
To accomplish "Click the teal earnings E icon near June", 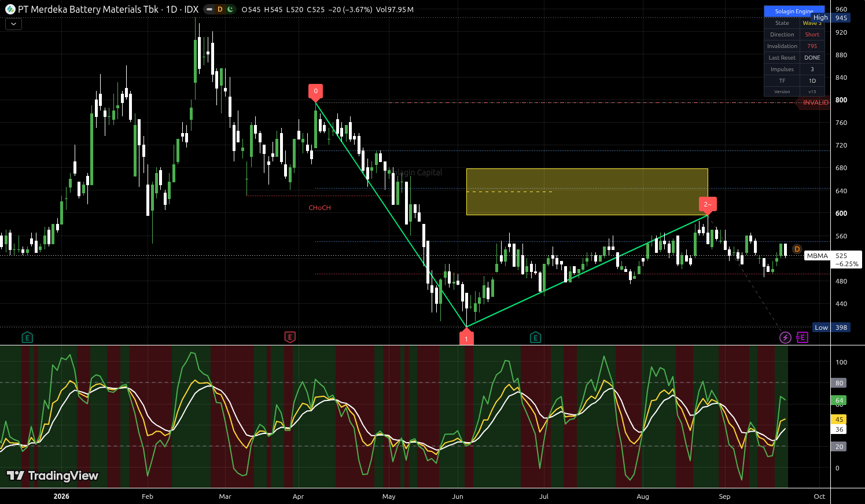I will [x=535, y=337].
